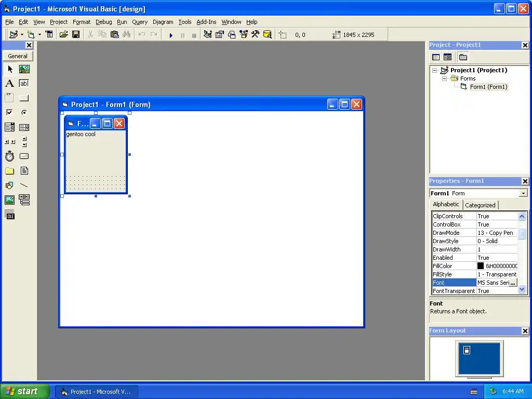Click the General toolbox tab button
This screenshot has height=399, width=532.
tap(18, 56)
